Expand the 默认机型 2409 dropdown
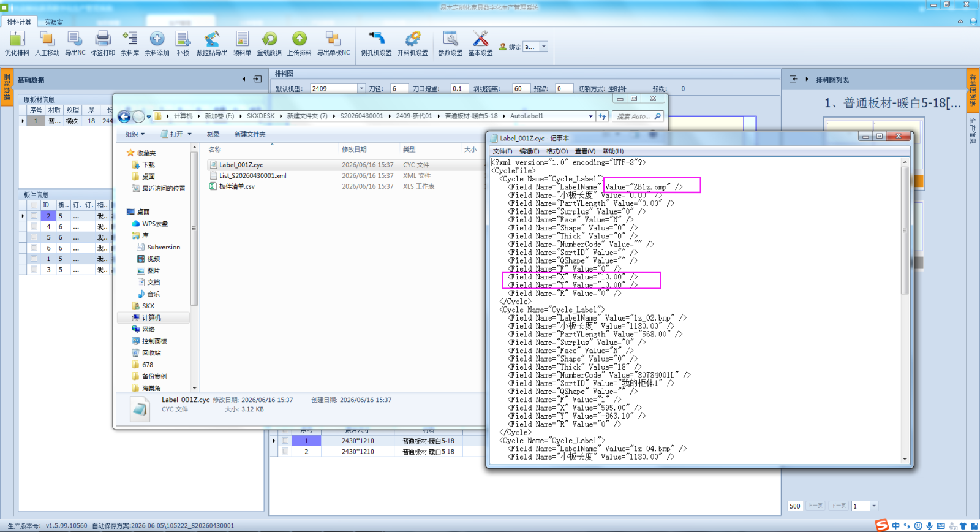The image size is (980, 532). pyautogui.click(x=361, y=89)
